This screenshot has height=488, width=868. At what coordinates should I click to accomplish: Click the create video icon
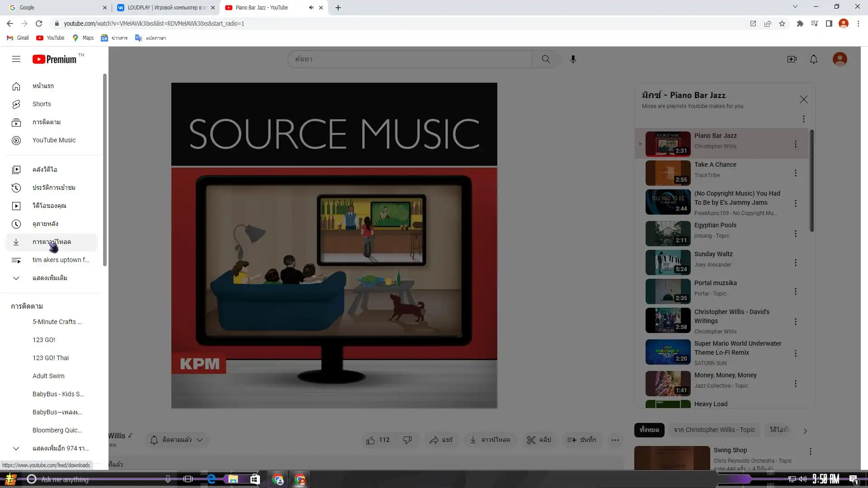coord(792,59)
